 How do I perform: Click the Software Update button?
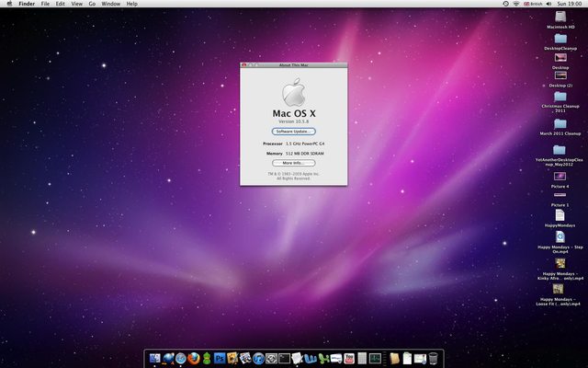(x=293, y=132)
